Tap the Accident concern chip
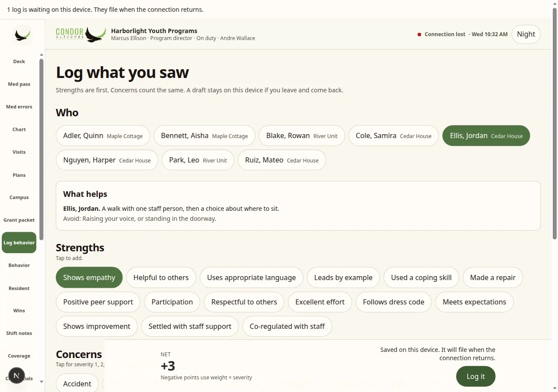558x392 pixels. click(77, 384)
